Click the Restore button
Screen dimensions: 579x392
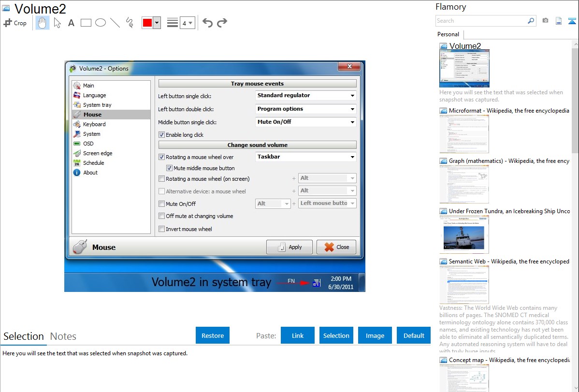coord(213,335)
